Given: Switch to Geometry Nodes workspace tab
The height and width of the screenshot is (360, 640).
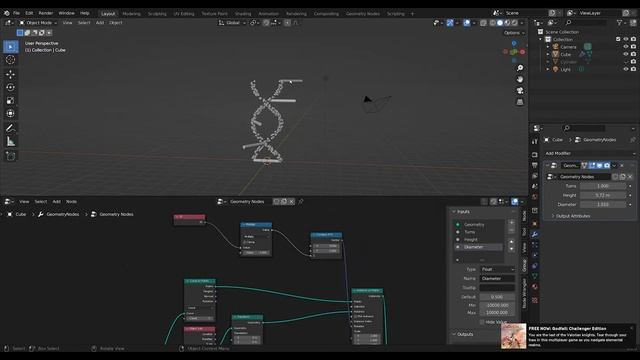Looking at the screenshot, I should pos(362,13).
